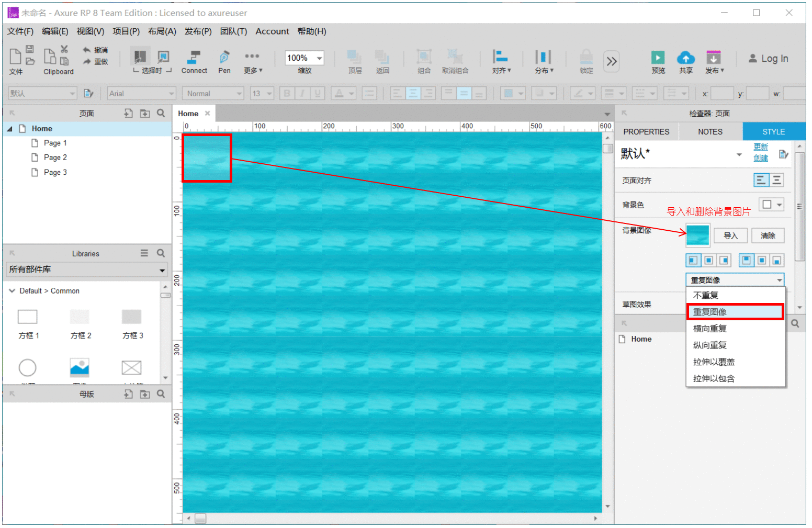The height and width of the screenshot is (528, 812).
Task: Set page alignment to left
Action: (x=761, y=181)
